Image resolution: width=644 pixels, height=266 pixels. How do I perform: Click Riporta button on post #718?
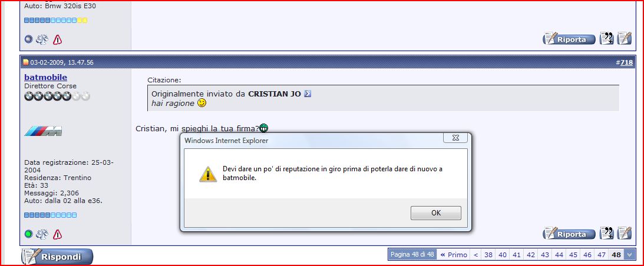(569, 234)
